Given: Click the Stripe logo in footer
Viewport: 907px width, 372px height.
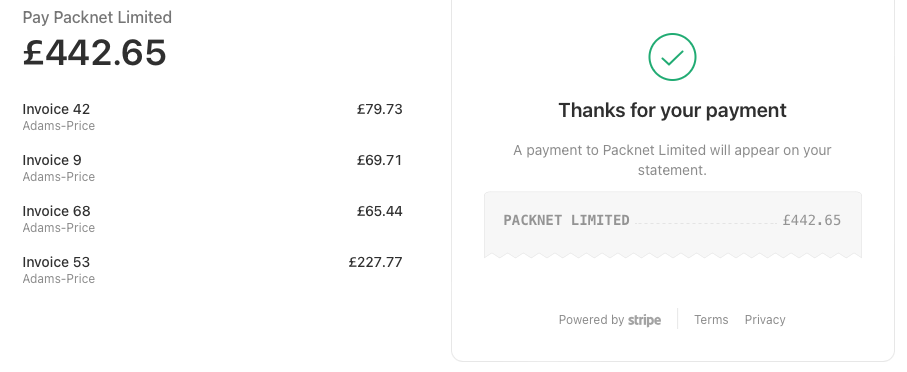Looking at the screenshot, I should (644, 320).
